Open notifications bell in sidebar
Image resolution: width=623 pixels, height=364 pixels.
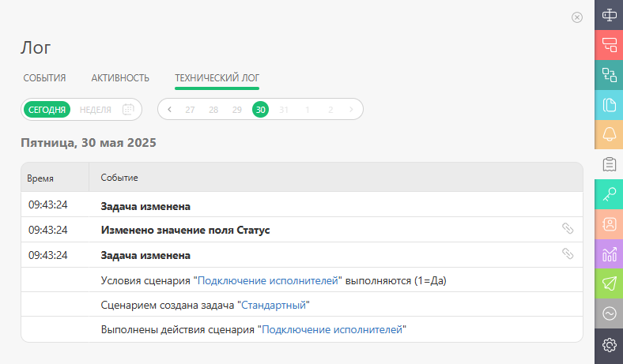[609, 134]
